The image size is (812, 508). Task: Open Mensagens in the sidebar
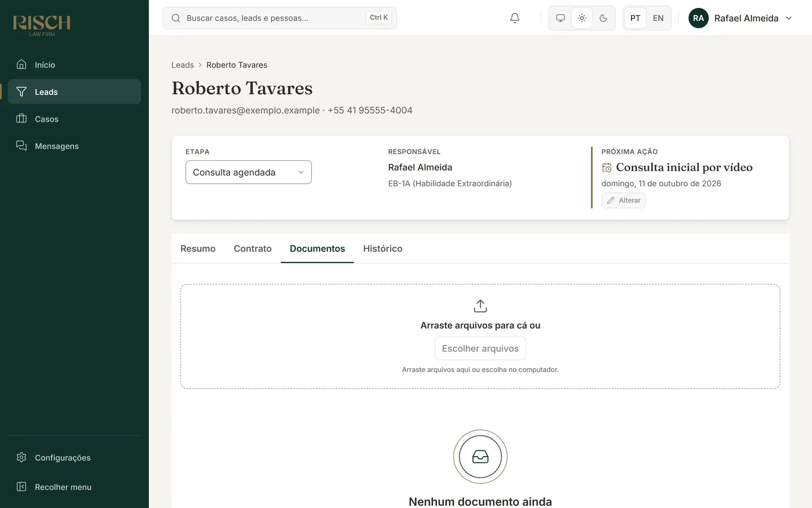click(x=74, y=146)
